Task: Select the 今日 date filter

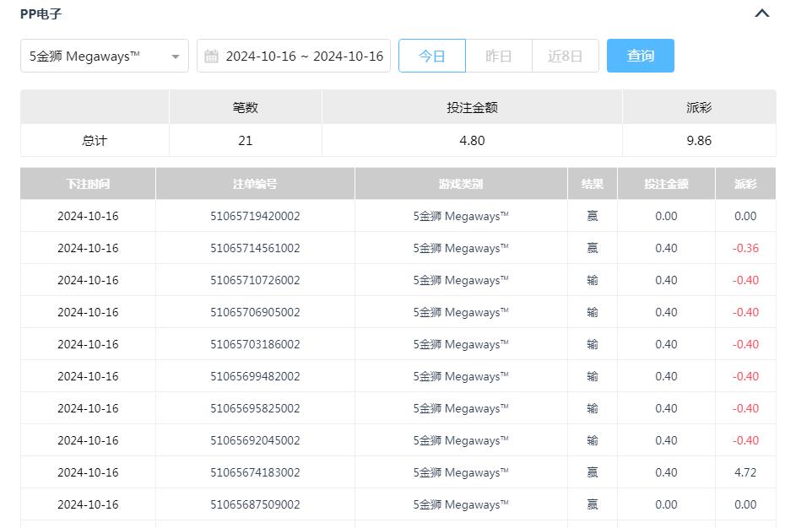Action: pos(431,57)
